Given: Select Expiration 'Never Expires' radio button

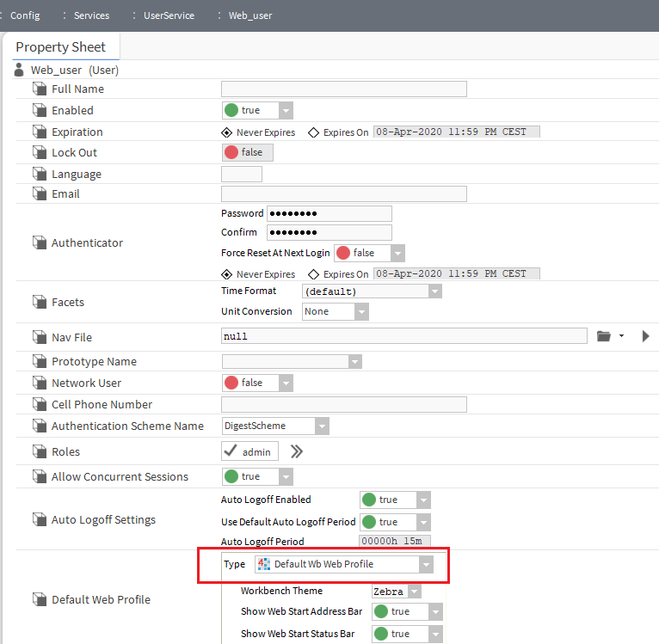Looking at the screenshot, I should pos(227,132).
